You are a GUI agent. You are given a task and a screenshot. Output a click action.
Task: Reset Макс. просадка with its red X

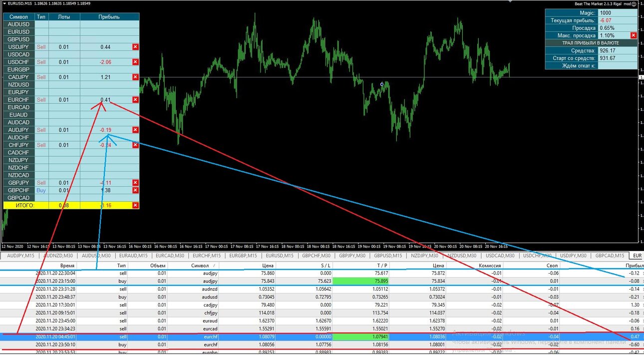(634, 35)
